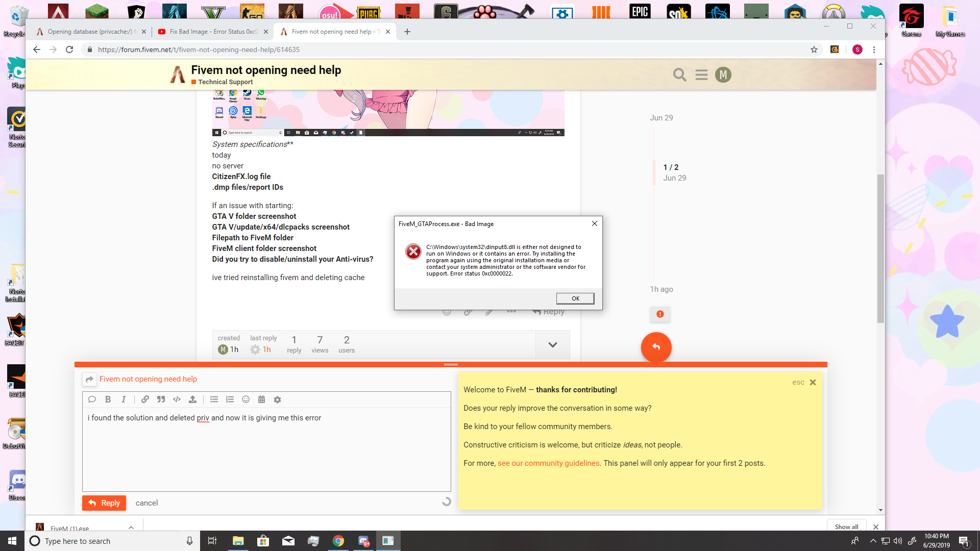980x551 pixels.
Task: Submit the orange Reply button
Action: pos(104,503)
